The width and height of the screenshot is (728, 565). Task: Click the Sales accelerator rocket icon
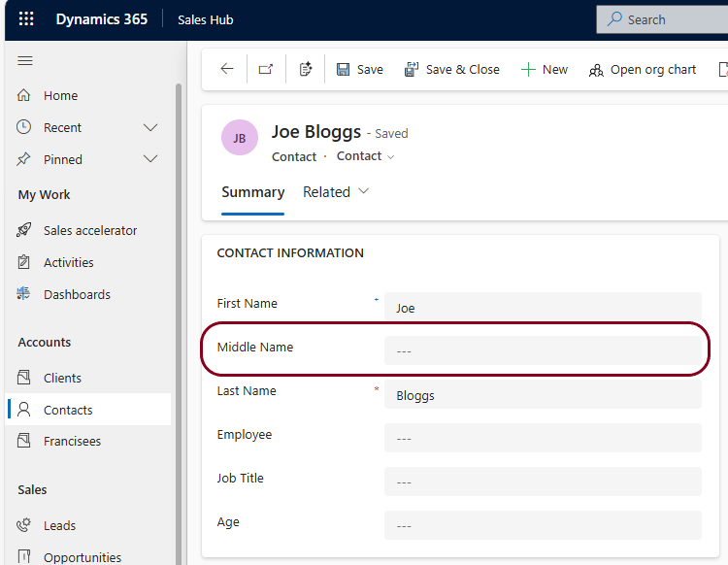click(x=23, y=230)
